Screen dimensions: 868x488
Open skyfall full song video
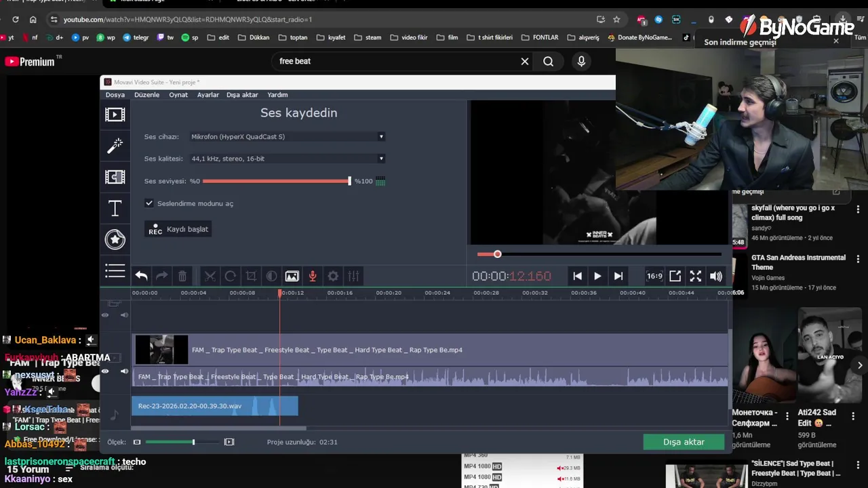click(x=793, y=213)
